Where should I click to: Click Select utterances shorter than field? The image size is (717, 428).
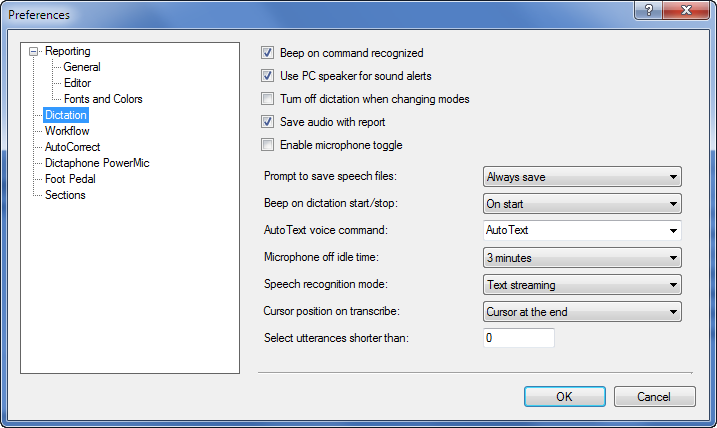click(519, 338)
